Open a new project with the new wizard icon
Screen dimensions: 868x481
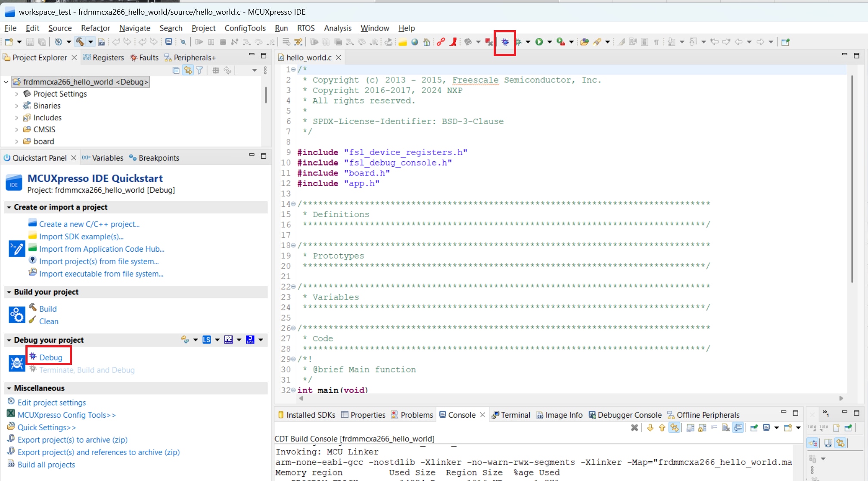pyautogui.click(x=10, y=42)
